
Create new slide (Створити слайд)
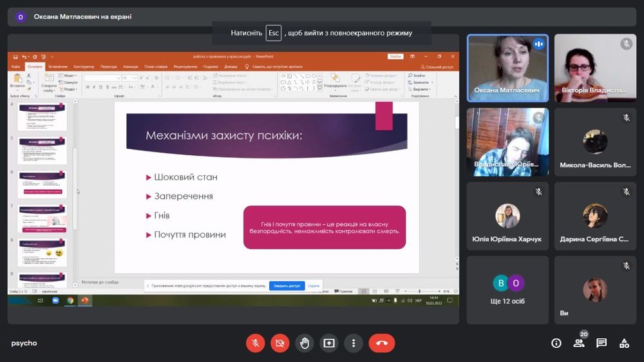pos(49,83)
